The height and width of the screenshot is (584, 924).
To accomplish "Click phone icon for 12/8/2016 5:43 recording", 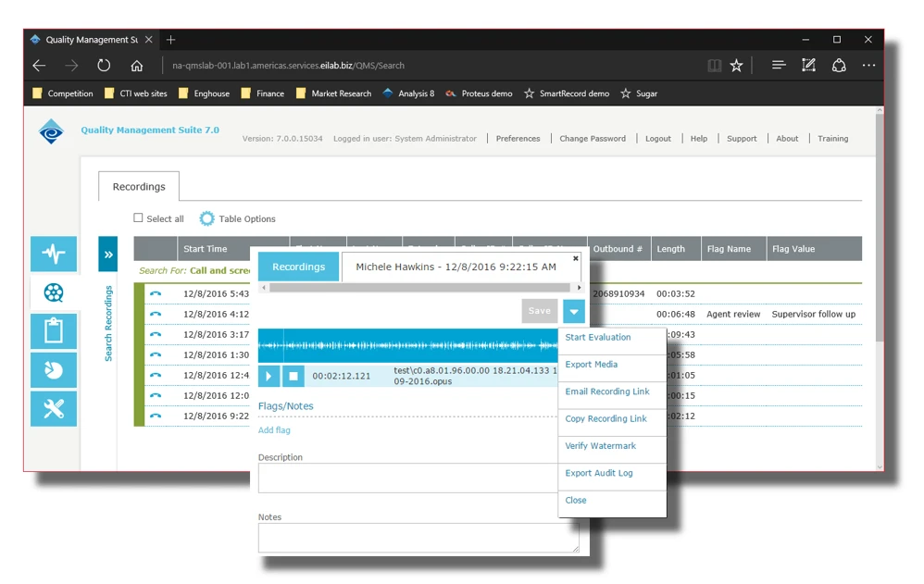I will click(x=156, y=293).
